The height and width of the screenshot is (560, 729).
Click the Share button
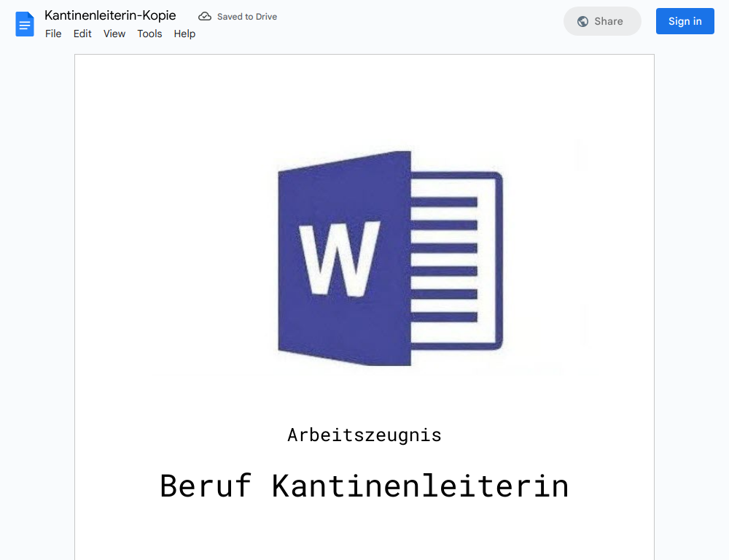click(x=602, y=21)
